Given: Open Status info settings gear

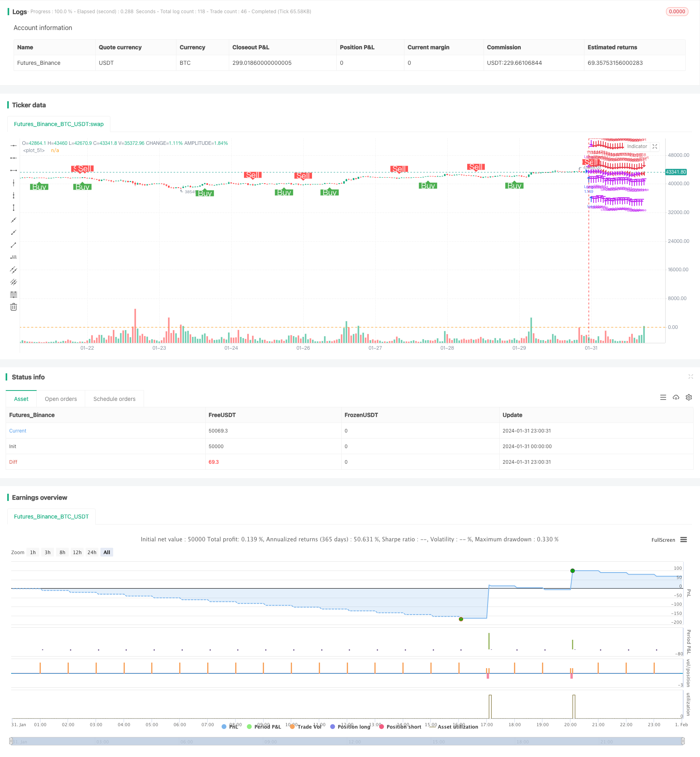Looking at the screenshot, I should coord(689,397).
